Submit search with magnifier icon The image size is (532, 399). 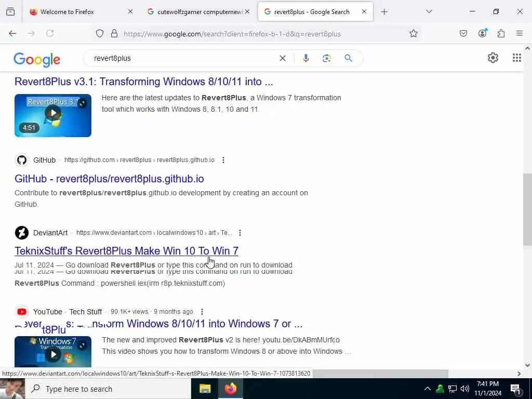[x=348, y=58]
